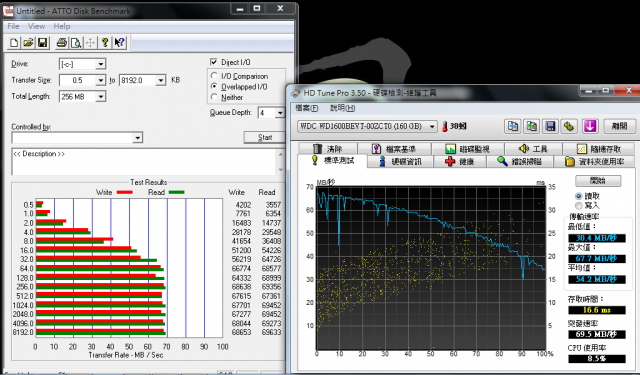Screen dimensions: 640x375
Task: Open a saved benchmark with the folder icon
Action: pos(28,42)
